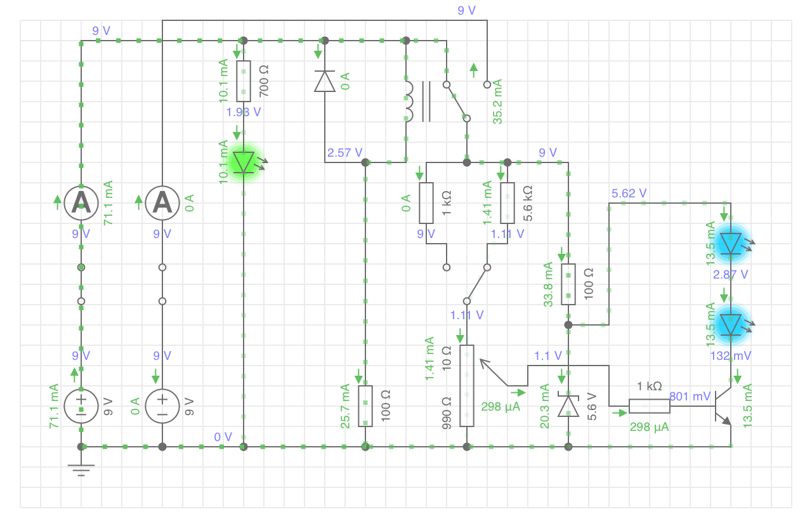The height and width of the screenshot is (528, 812).
Task: Select the upper blue LED
Action: coord(731,243)
